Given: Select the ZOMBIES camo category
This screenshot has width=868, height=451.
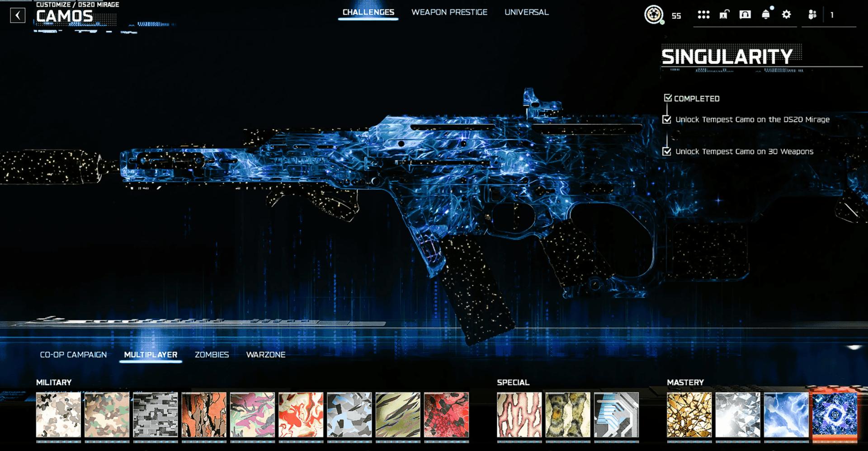Looking at the screenshot, I should click(x=211, y=355).
